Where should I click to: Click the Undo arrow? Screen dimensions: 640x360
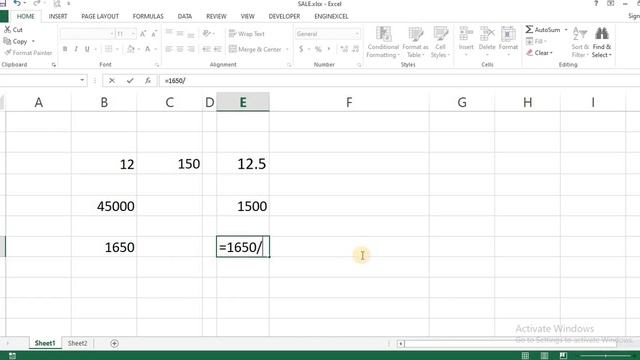pos(17,3)
